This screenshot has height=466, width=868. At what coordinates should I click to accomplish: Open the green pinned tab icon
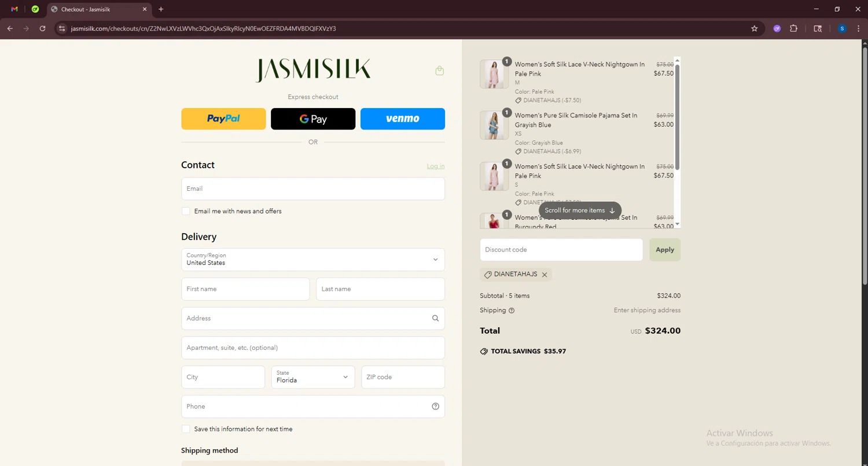(x=35, y=9)
